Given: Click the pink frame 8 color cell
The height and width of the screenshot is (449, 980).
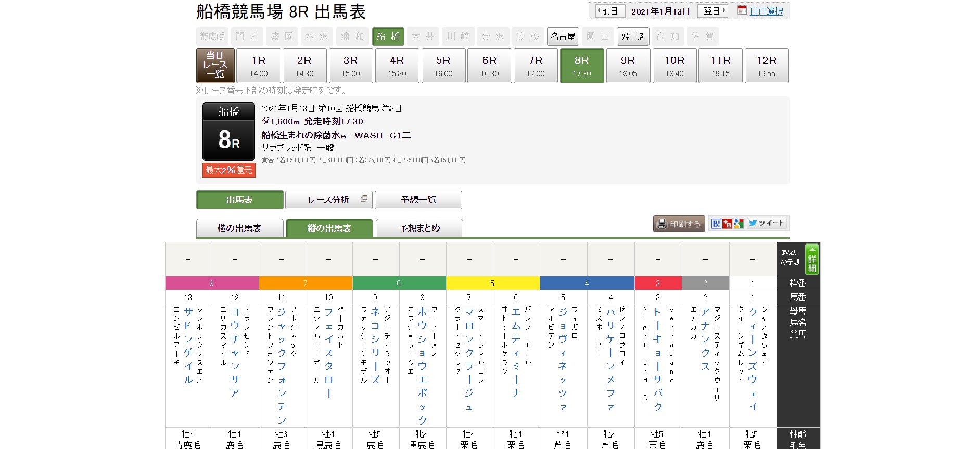Looking at the screenshot, I should pyautogui.click(x=212, y=283).
